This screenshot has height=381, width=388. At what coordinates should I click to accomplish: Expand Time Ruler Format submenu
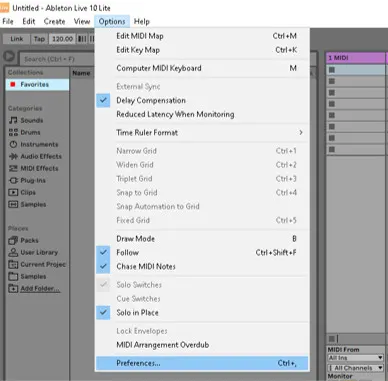click(202, 133)
